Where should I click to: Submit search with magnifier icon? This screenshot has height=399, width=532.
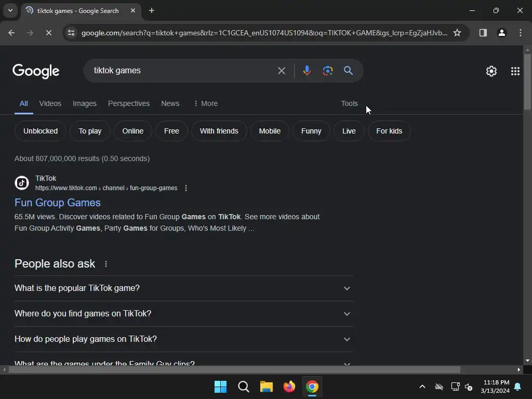[x=348, y=71]
